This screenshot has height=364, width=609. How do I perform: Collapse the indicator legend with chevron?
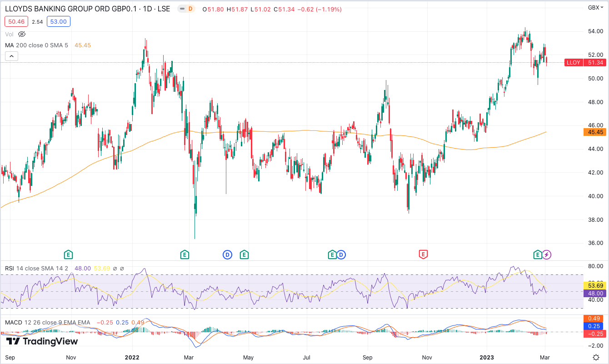click(x=11, y=56)
